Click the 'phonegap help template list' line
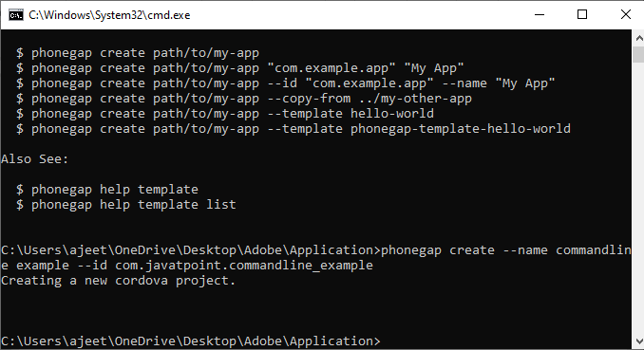644x350 pixels. (126, 205)
